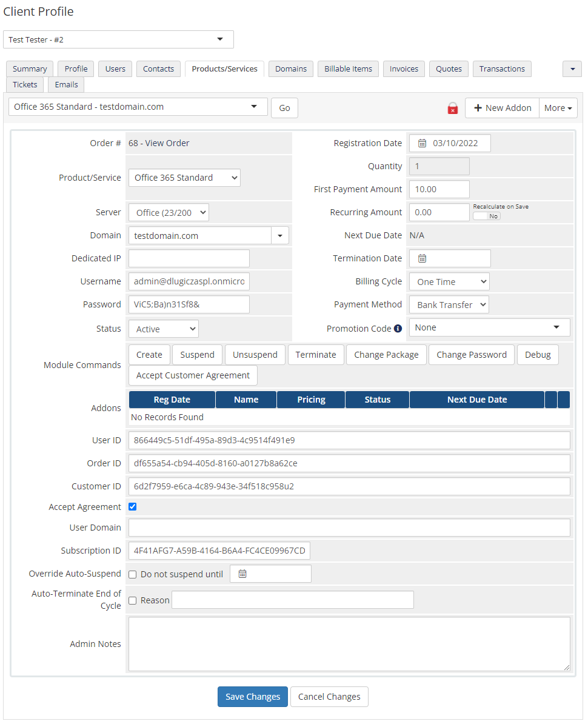Image resolution: width=588 pixels, height=724 pixels.
Task: Click the Promotion Code info icon
Action: coord(398,328)
